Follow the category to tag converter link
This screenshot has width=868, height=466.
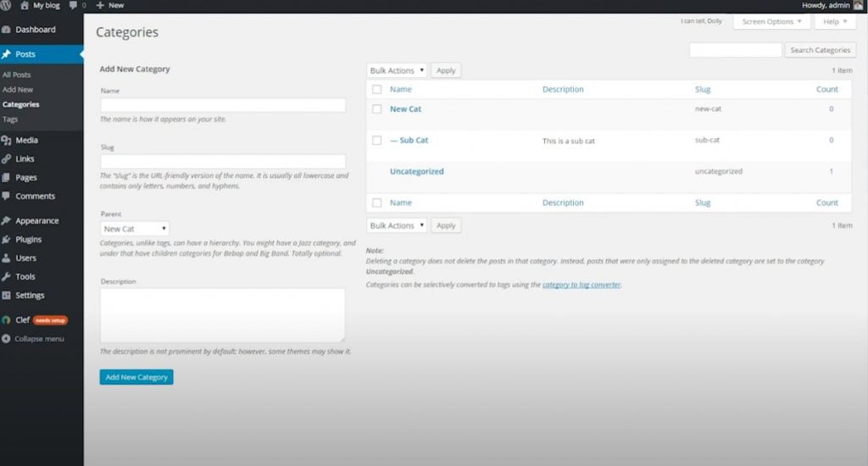[581, 286]
